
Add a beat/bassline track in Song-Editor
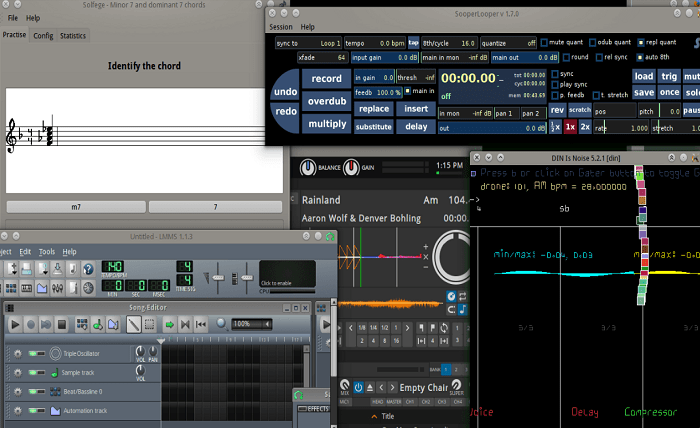82,324
